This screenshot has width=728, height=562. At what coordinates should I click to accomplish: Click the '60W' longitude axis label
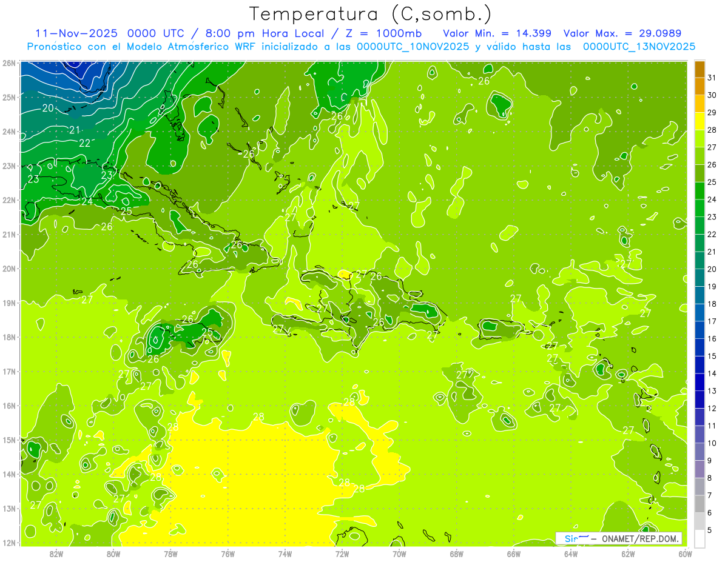tap(685, 553)
